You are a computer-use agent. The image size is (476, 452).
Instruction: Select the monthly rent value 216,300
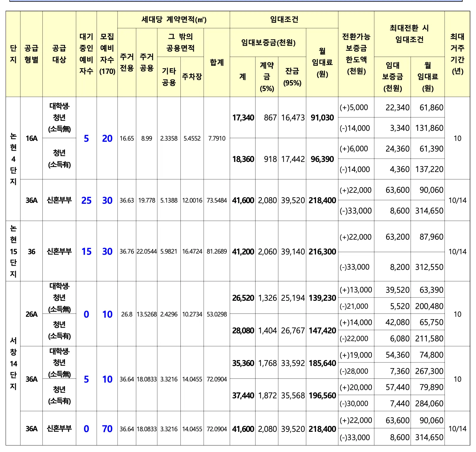[x=322, y=252]
